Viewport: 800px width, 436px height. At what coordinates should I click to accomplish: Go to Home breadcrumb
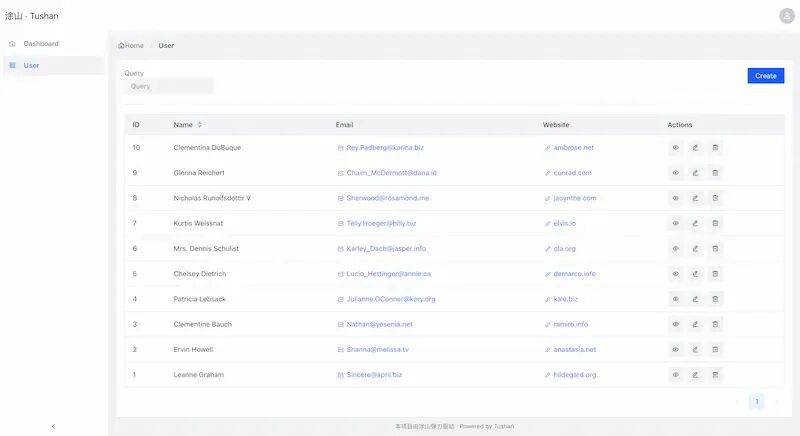click(131, 45)
